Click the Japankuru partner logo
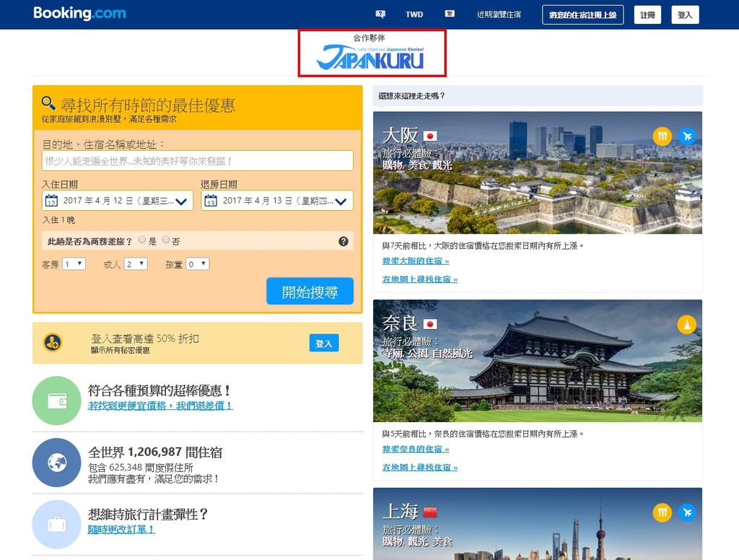The width and height of the screenshot is (739, 560). point(370,57)
